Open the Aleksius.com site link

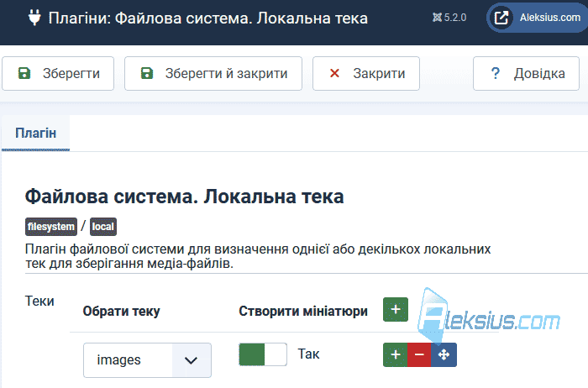pos(538,18)
